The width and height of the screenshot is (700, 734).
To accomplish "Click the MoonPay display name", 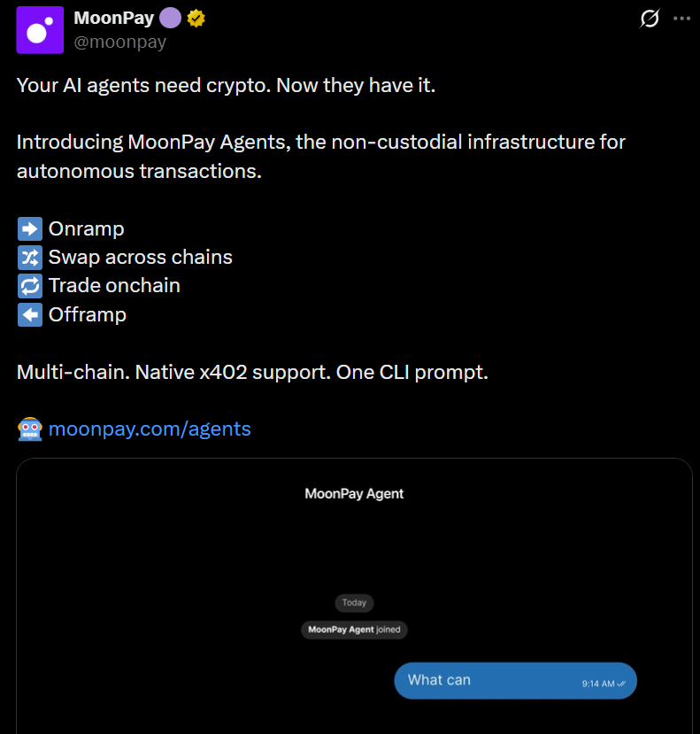I will click(114, 17).
